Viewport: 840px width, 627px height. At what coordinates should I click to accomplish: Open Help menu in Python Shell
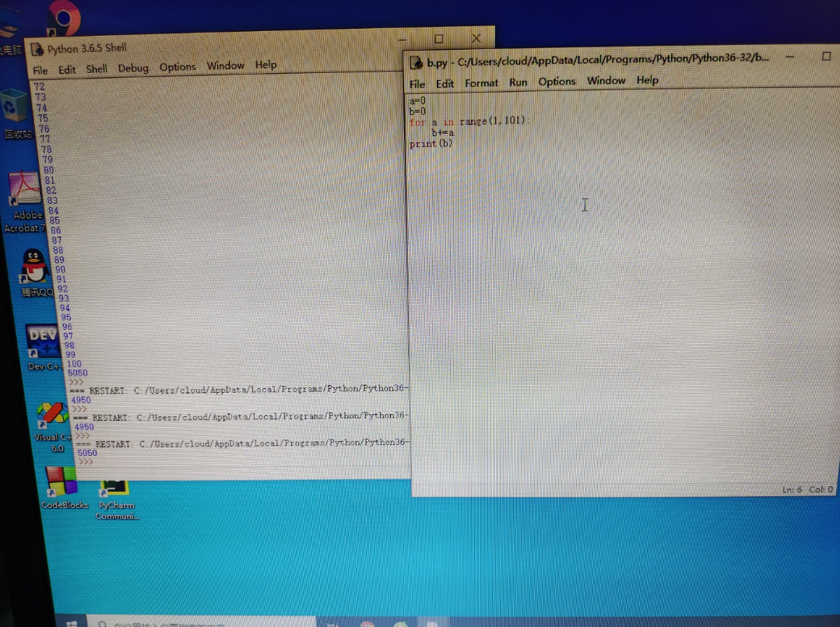[x=265, y=65]
